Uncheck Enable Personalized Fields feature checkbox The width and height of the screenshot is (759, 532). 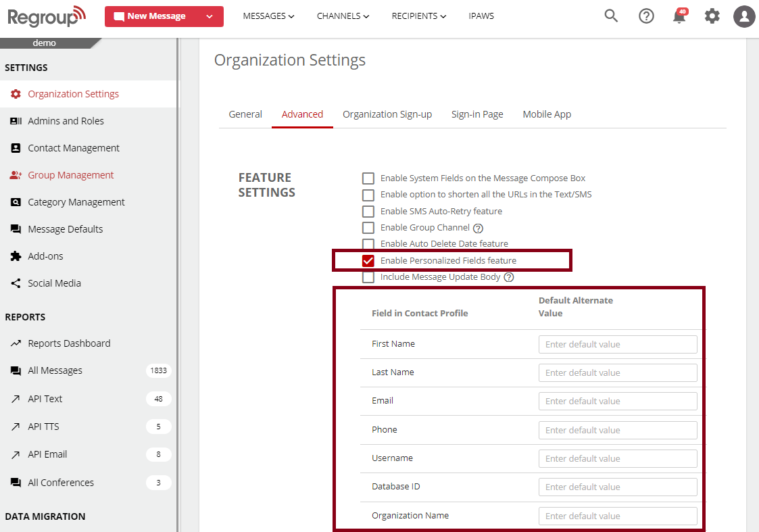pos(368,261)
